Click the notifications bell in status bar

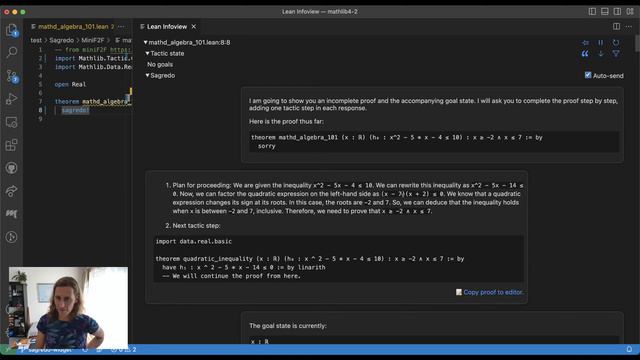[629, 349]
